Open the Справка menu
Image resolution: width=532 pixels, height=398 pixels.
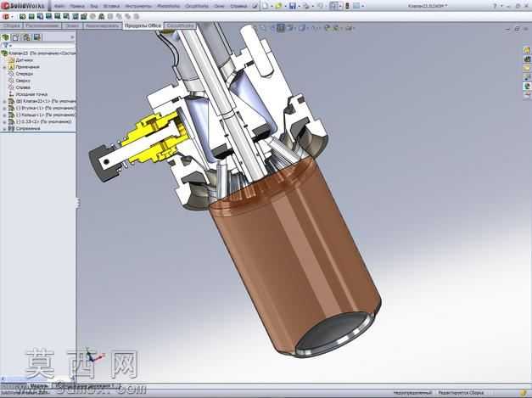click(238, 6)
